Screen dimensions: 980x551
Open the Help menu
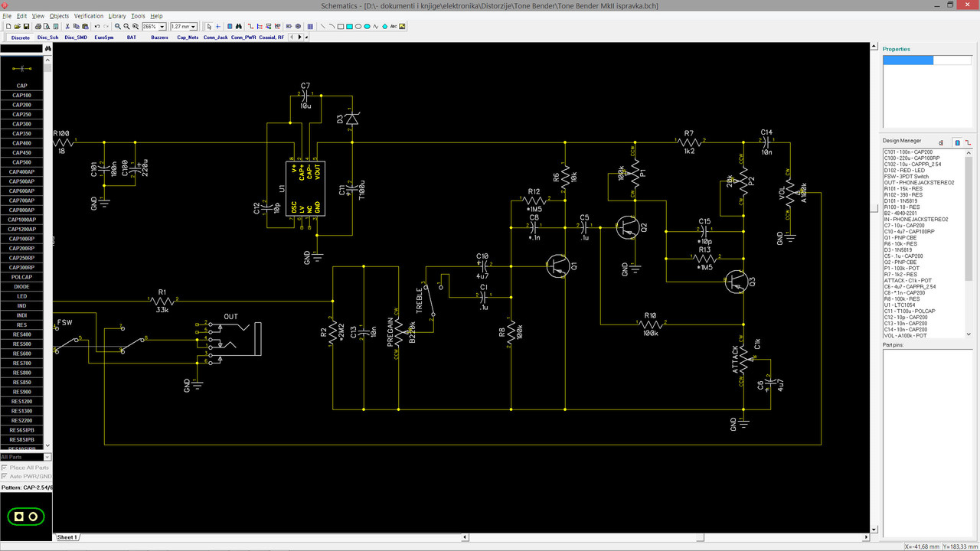tap(156, 15)
